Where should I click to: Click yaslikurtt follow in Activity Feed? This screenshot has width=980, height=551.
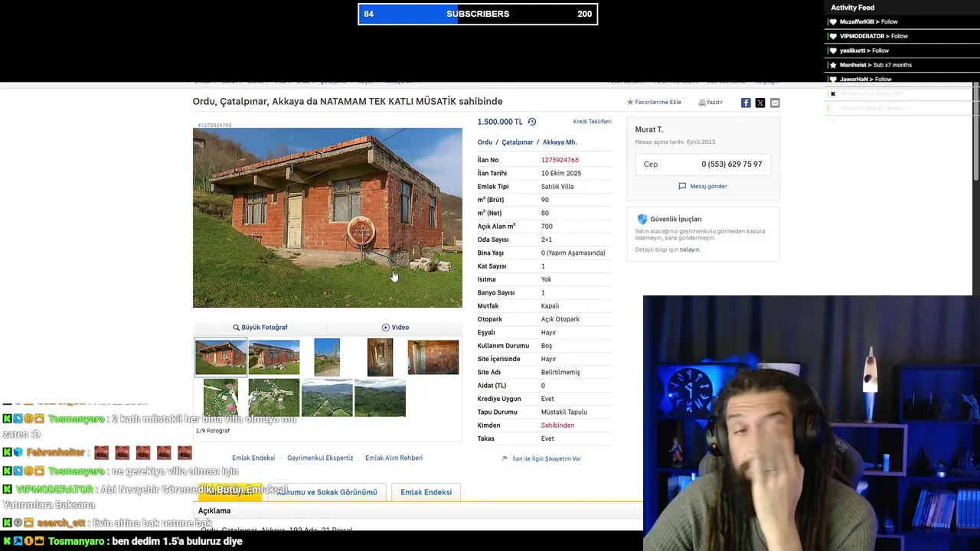[x=864, y=51]
